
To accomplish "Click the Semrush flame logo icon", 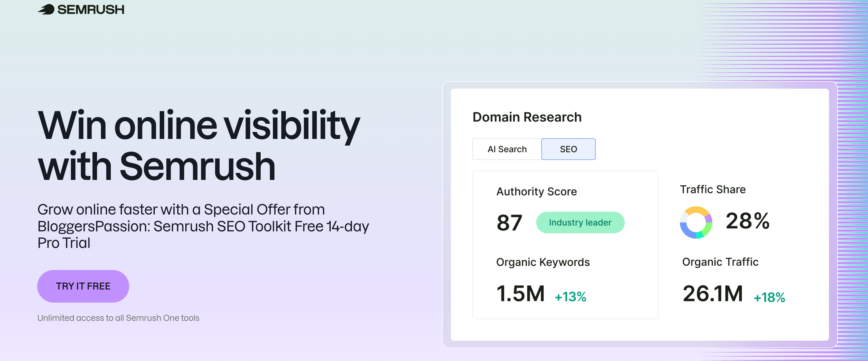I will [46, 9].
